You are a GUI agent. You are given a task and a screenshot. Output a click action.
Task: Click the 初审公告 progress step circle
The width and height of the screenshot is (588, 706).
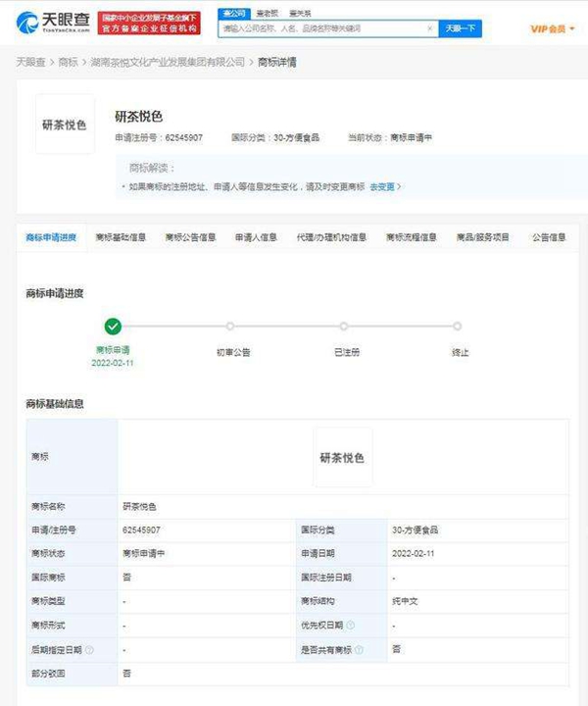[x=230, y=326]
